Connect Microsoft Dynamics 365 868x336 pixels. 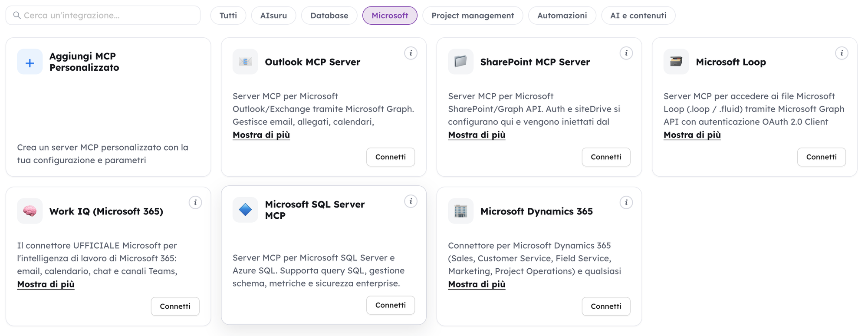pyautogui.click(x=606, y=306)
